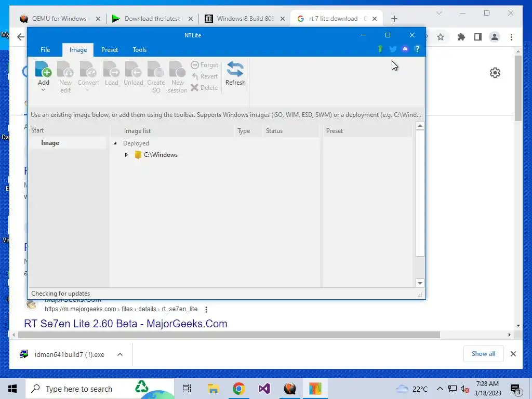Click the Delete toolbar item
This screenshot has height=399, width=532.
[204, 87]
